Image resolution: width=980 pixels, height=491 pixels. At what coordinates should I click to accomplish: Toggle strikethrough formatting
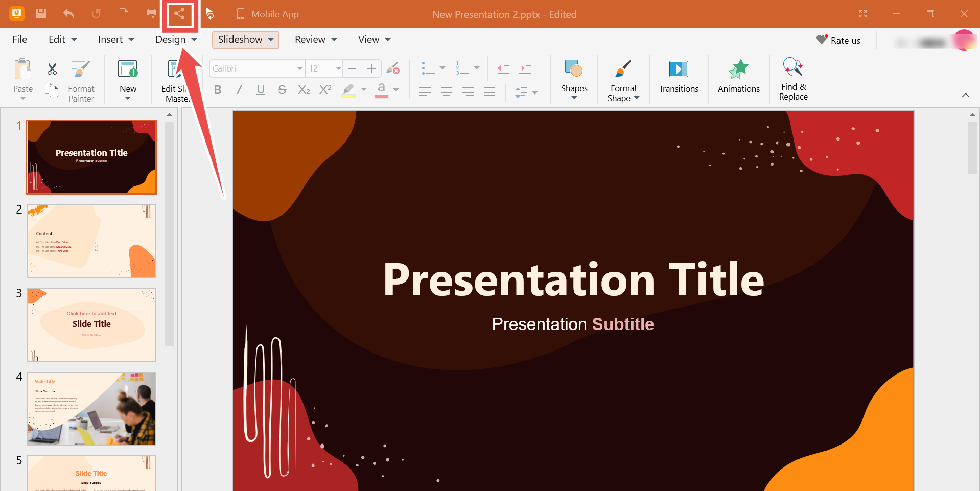[282, 90]
